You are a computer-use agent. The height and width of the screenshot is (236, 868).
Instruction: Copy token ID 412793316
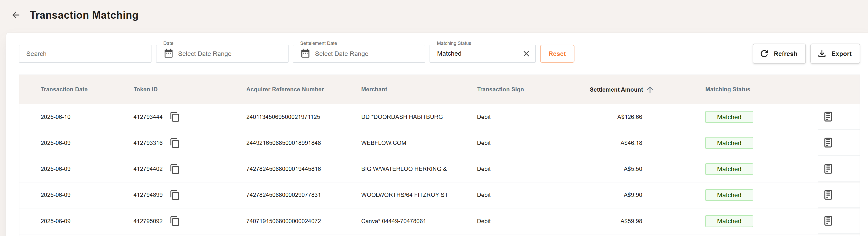pyautogui.click(x=175, y=143)
